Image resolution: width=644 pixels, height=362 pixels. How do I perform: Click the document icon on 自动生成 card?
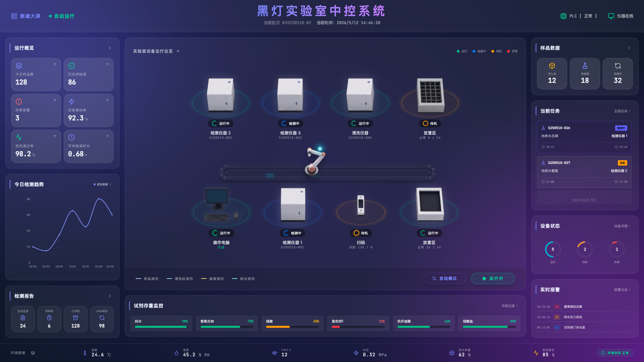coord(23,318)
